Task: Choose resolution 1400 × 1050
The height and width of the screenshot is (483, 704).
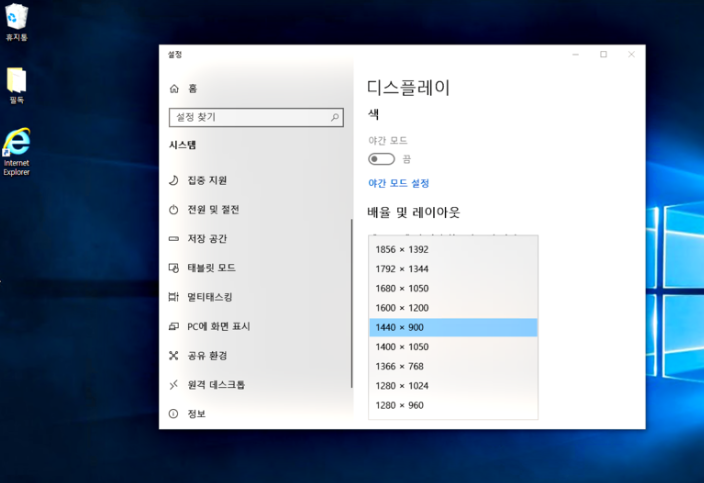Action: pos(453,347)
